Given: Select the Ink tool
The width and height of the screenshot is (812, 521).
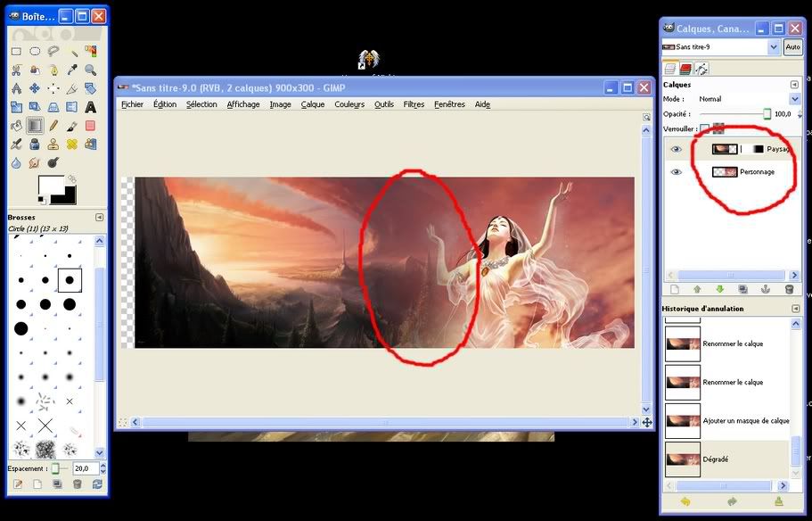Looking at the screenshot, I should (35, 145).
